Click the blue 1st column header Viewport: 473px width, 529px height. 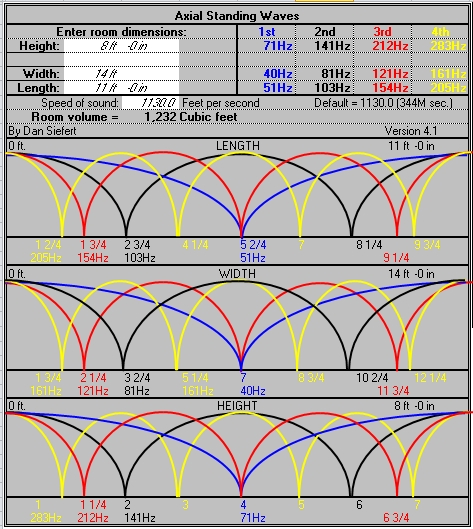(x=267, y=32)
